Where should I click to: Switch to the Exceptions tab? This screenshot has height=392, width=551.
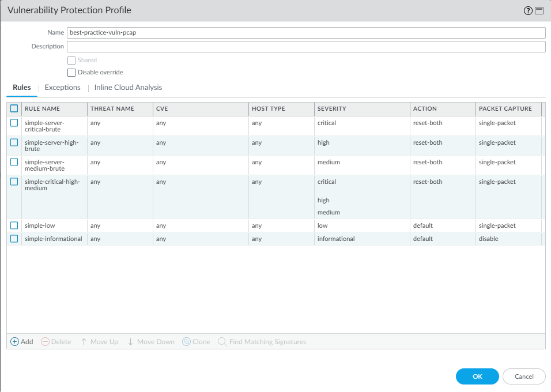click(x=62, y=88)
